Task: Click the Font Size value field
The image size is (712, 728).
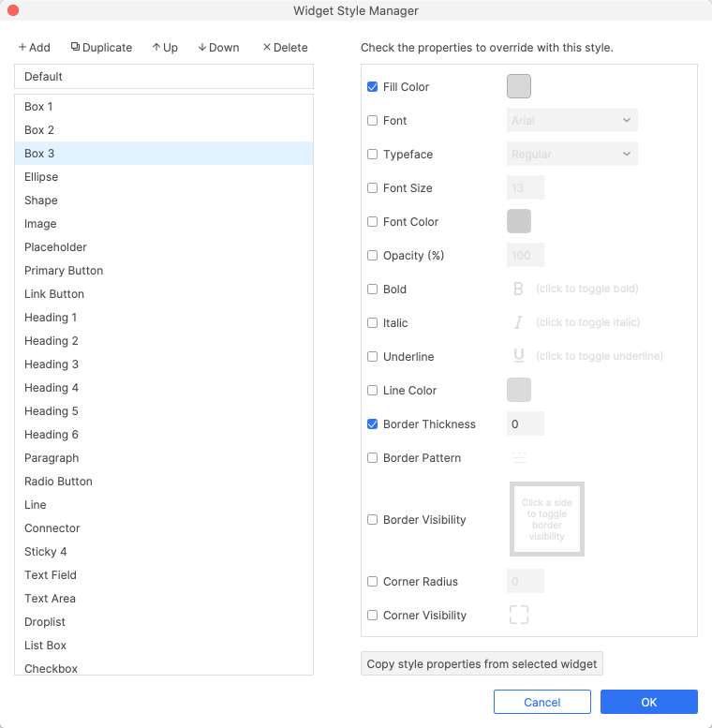Action: point(526,187)
